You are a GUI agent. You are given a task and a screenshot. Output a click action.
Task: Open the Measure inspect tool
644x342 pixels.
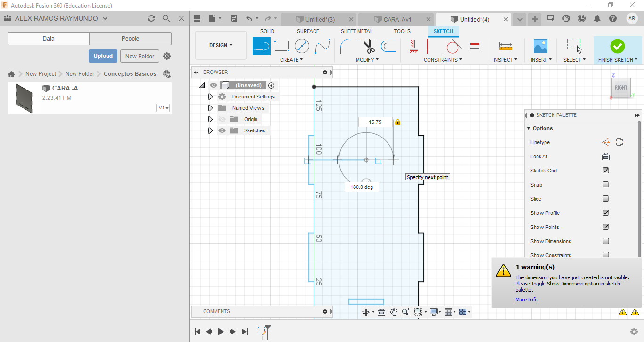coord(505,46)
